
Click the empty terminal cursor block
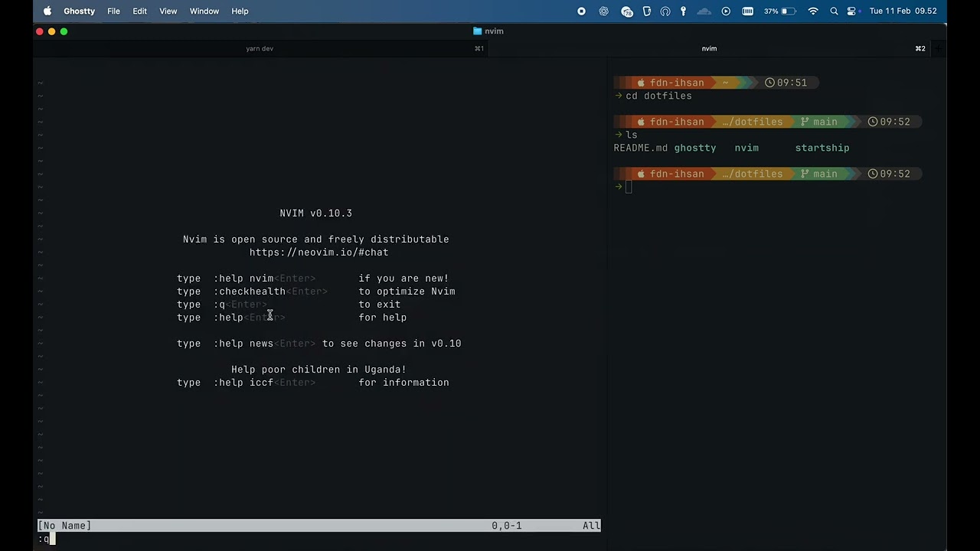pyautogui.click(x=629, y=187)
